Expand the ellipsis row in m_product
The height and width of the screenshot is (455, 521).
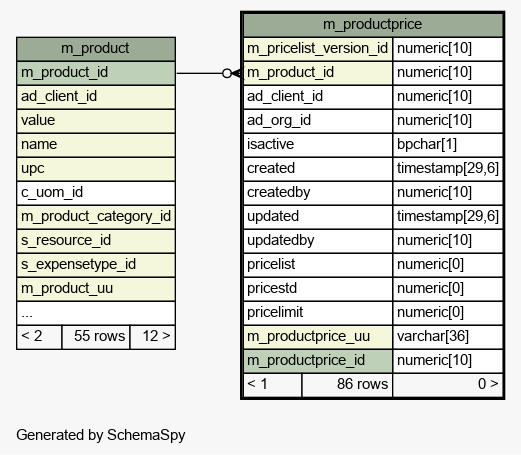point(96,313)
